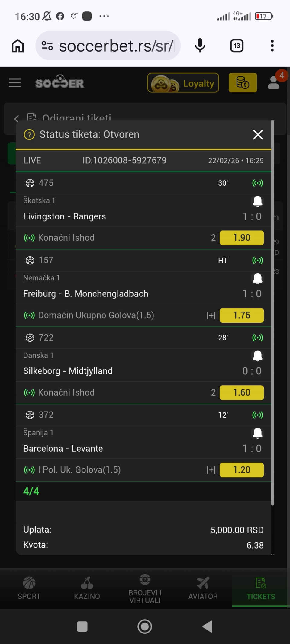Viewport: 290px width, 644px height.
Task: Toggle notification bell for Livingston - Rangers
Action: click(257, 201)
